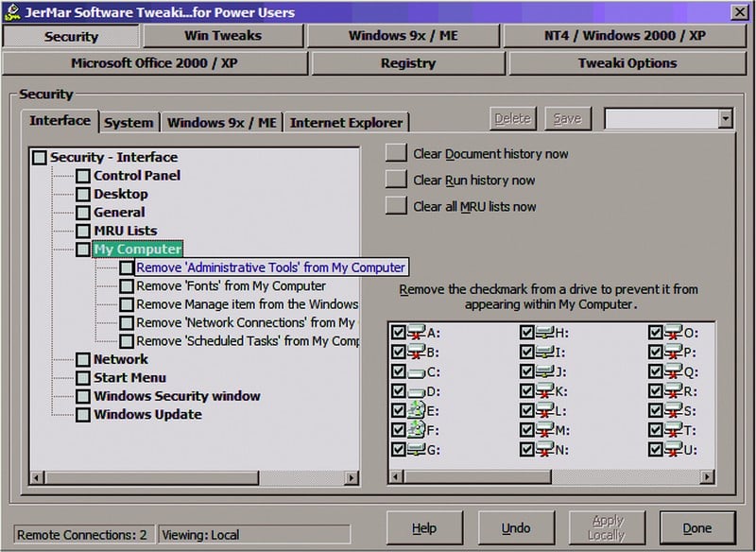Viewport: 756px width, 552px height.
Task: Click the H: network drive icon
Action: 545,332
